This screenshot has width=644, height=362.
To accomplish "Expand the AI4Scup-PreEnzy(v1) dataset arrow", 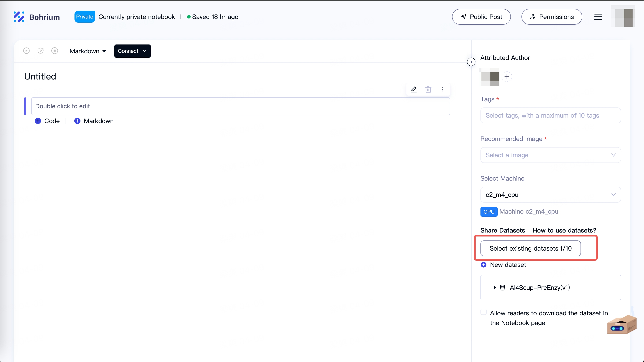I will coord(495,288).
